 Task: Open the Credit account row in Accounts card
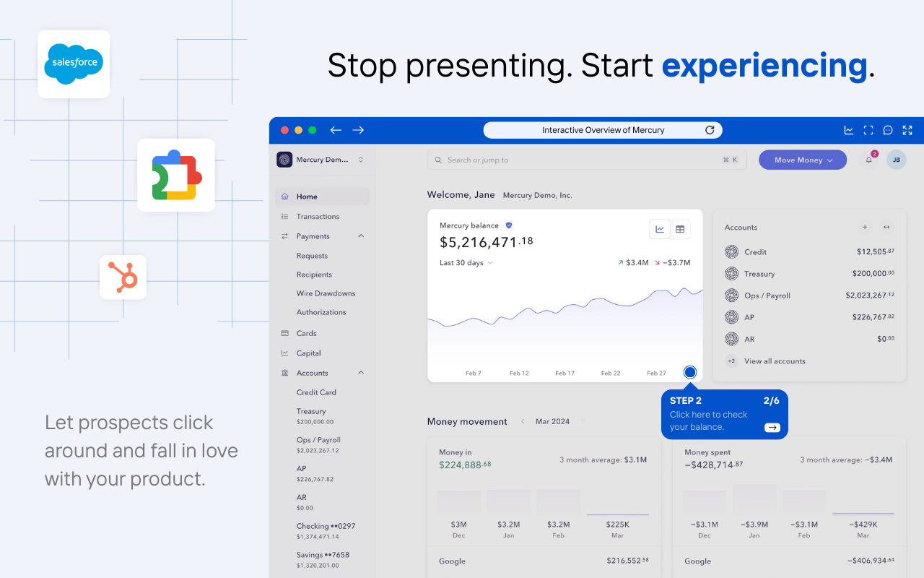(809, 252)
